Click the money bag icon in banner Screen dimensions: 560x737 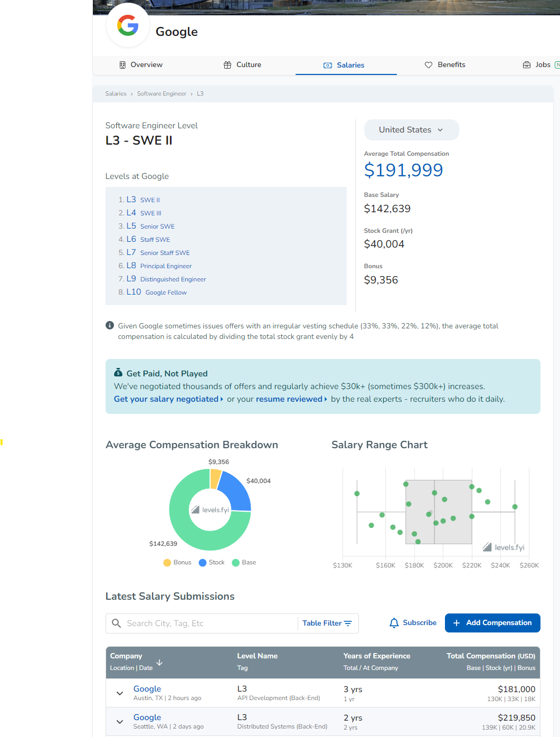coord(118,373)
